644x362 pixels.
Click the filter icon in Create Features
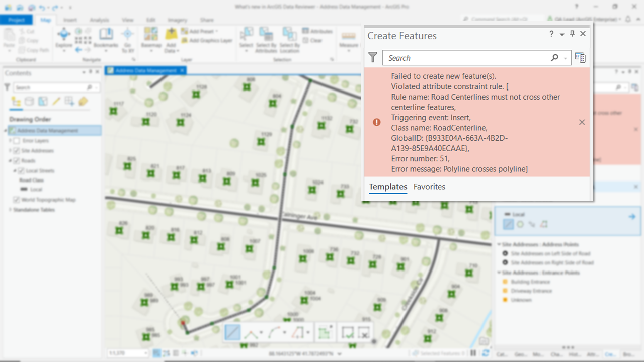[373, 58]
